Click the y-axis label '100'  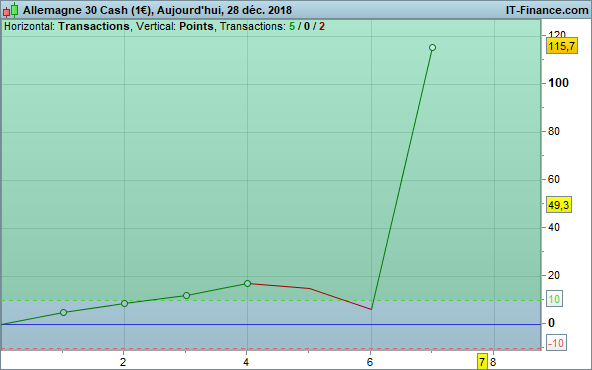tap(558, 83)
